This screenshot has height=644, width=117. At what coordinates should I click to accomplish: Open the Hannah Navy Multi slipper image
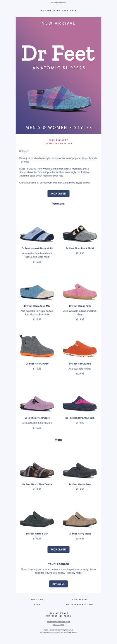coord(37,234)
